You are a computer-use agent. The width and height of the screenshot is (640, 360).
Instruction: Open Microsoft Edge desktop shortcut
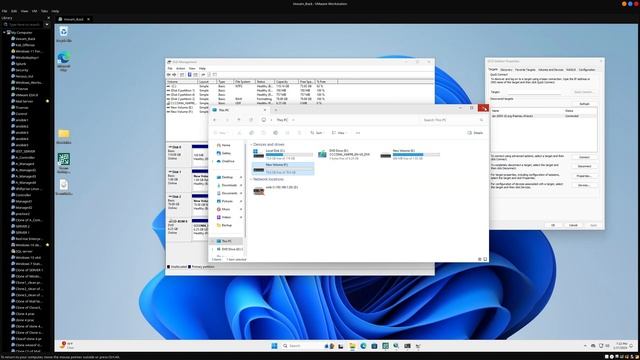point(64,62)
